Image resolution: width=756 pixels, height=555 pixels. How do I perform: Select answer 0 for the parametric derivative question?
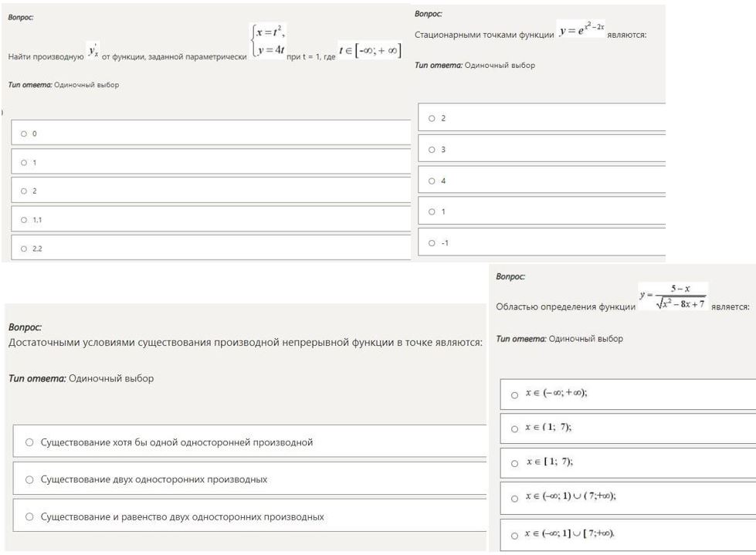tap(24, 134)
